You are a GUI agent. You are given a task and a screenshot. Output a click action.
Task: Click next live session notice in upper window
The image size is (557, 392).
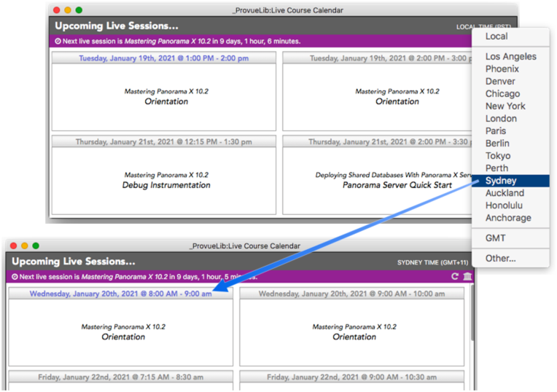click(178, 42)
